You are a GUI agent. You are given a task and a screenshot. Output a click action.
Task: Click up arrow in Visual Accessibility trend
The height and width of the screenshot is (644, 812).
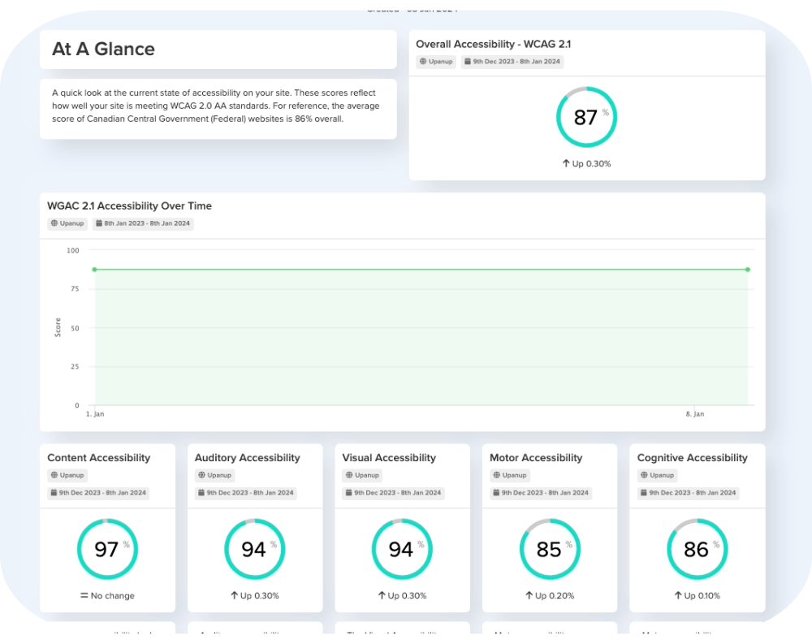382,596
